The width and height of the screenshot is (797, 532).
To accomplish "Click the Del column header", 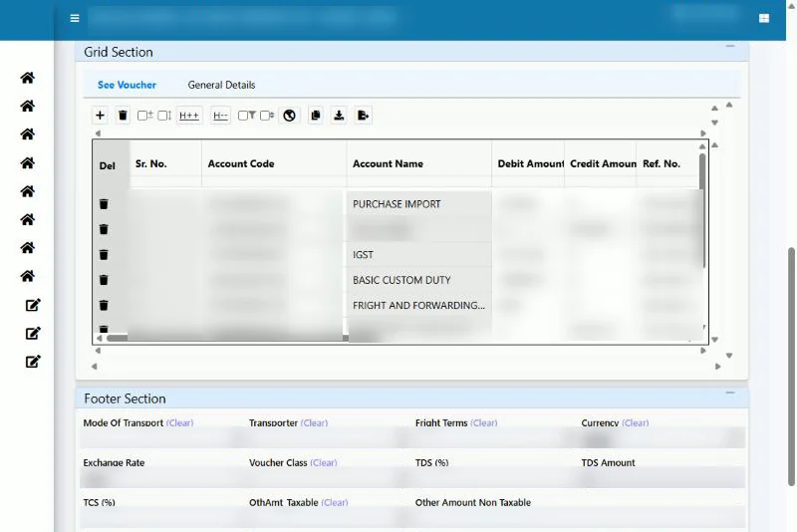I will click(x=108, y=165).
